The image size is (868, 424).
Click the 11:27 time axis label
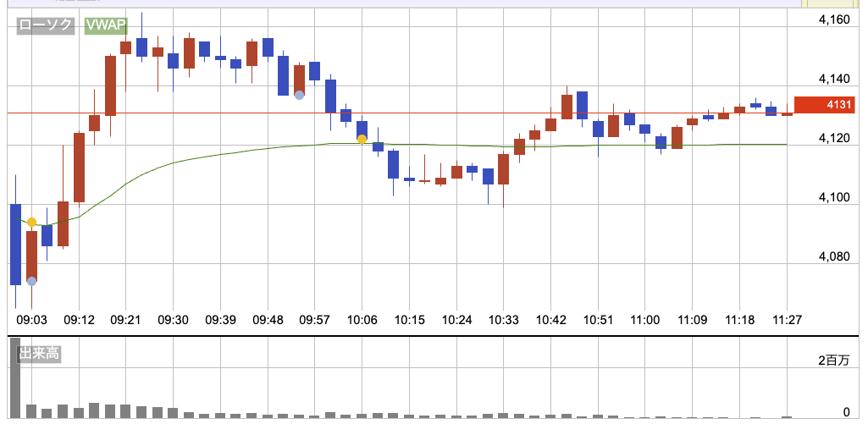[788, 321]
